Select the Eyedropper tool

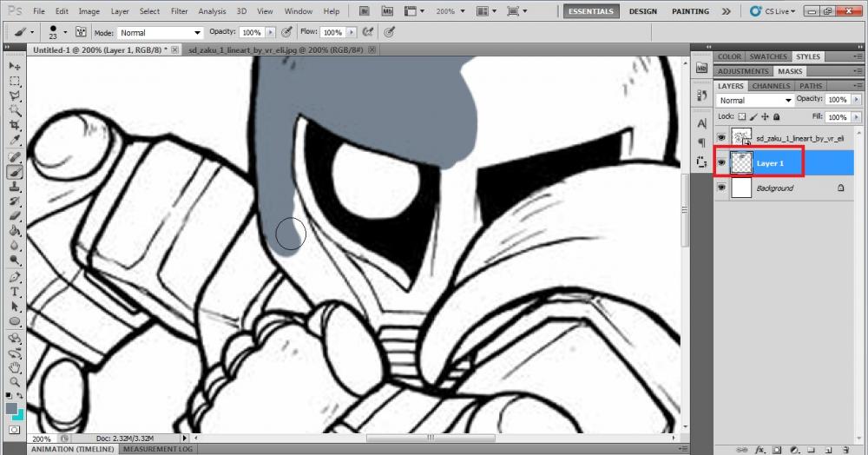point(15,141)
